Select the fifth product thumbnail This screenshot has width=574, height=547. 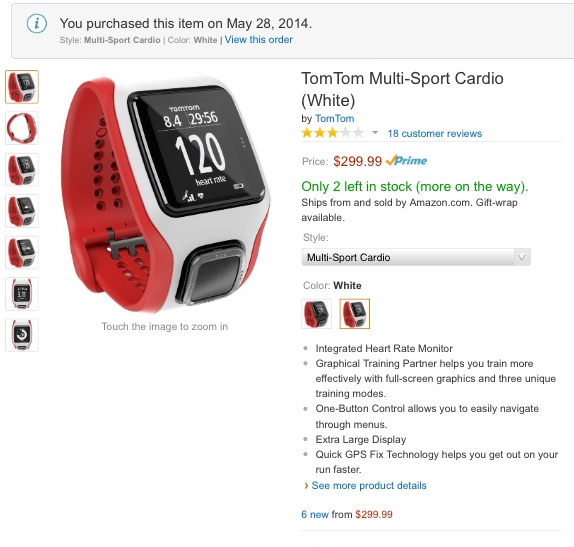coord(22,252)
